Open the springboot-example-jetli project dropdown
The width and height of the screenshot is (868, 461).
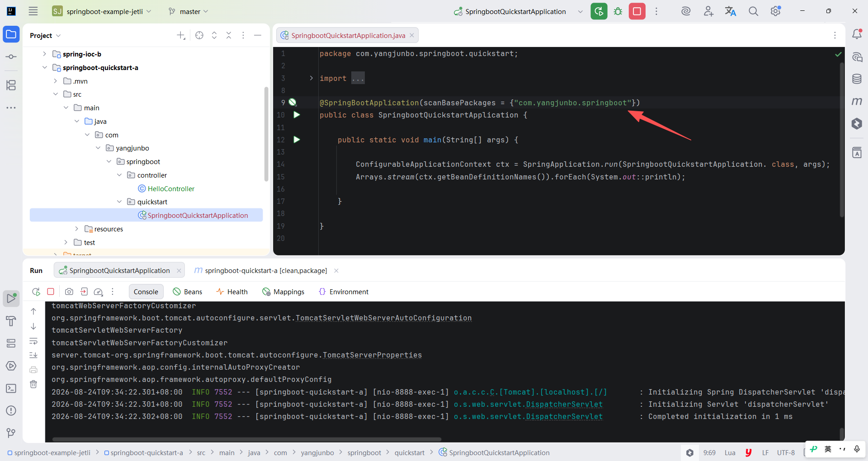[x=102, y=11]
